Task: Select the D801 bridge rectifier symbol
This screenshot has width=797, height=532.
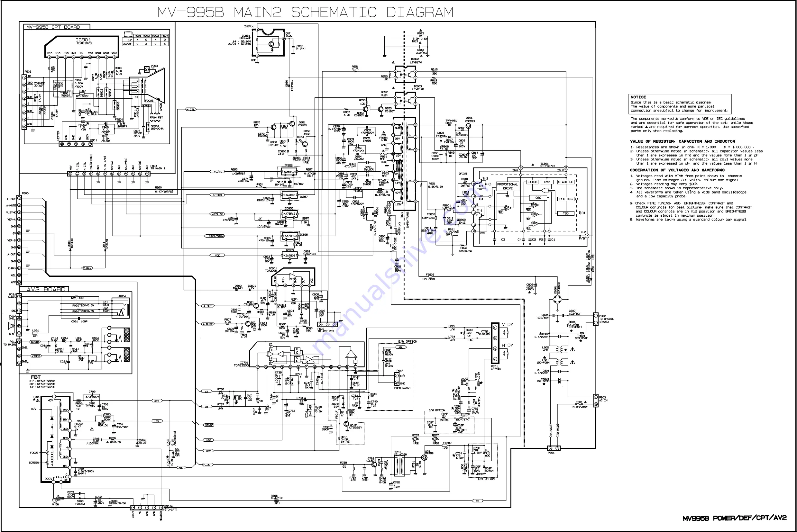Action: point(557,300)
